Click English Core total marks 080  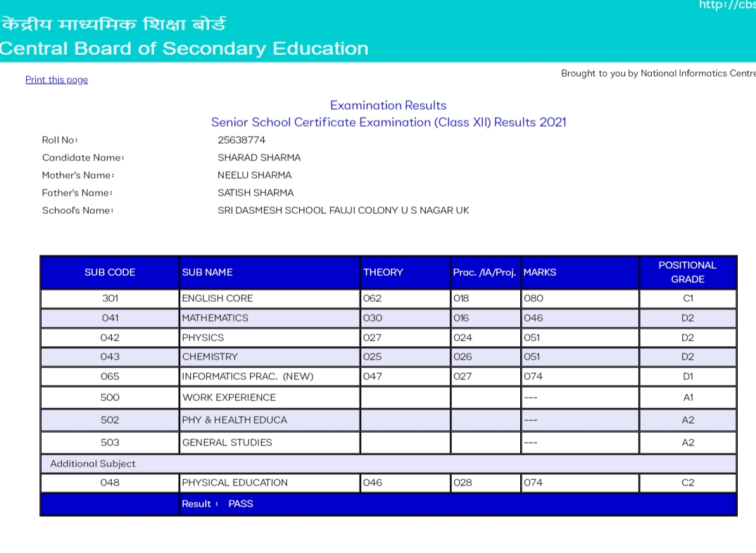pyautogui.click(x=580, y=298)
